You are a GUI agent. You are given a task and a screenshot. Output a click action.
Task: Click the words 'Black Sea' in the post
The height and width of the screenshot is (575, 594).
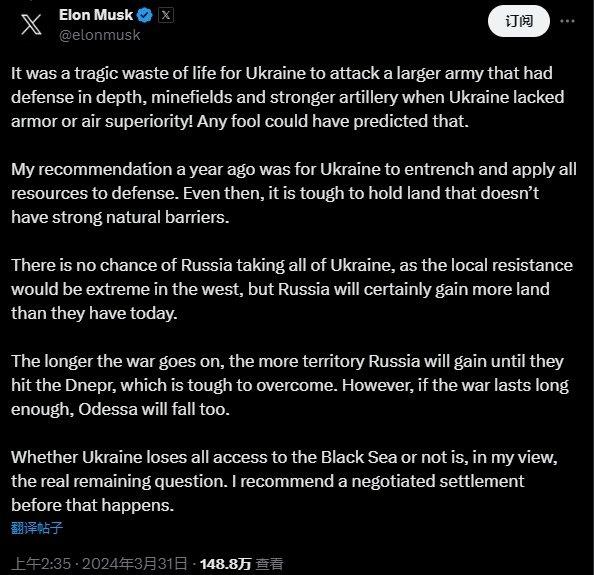click(359, 457)
